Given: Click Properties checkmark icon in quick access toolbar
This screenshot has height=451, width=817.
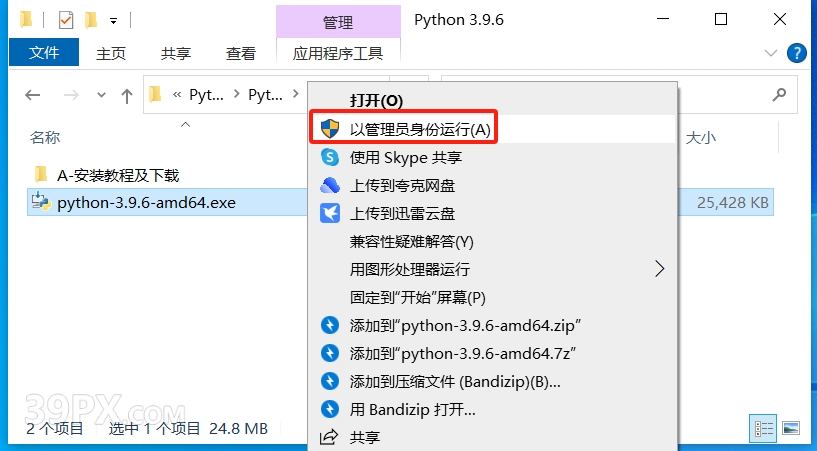Looking at the screenshot, I should (66, 20).
